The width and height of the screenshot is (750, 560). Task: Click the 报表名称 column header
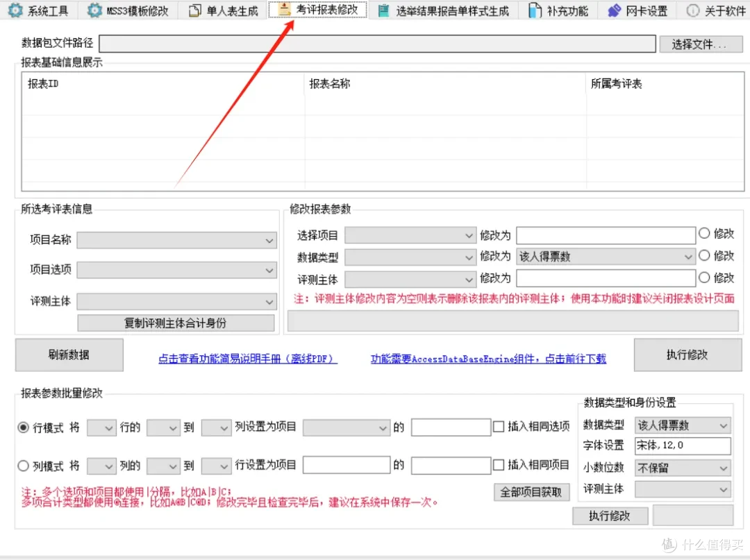(445, 83)
